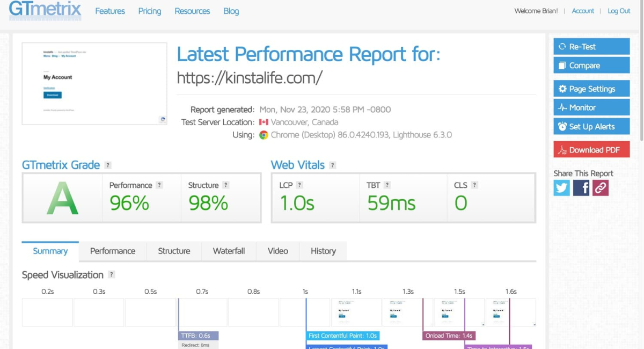Image resolution: width=644 pixels, height=349 pixels.
Task: Click the Chrome browser icon
Action: tap(264, 135)
